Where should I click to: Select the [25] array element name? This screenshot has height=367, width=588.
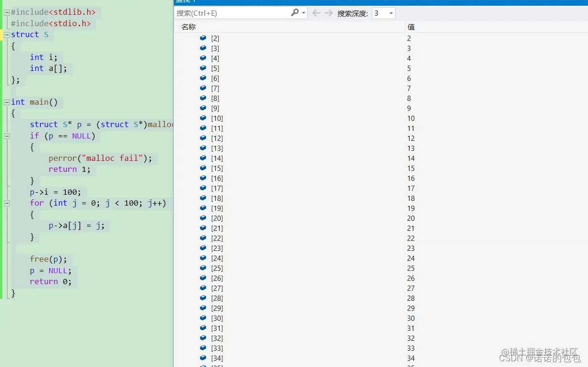point(217,268)
